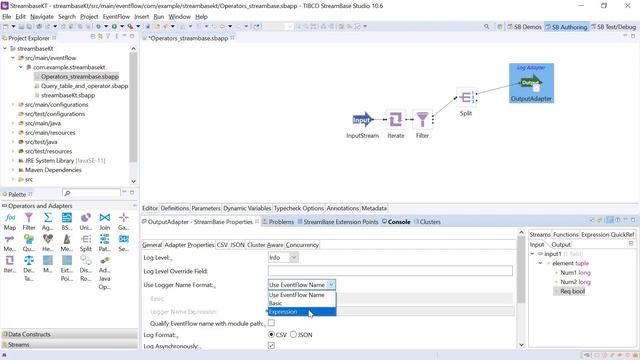Image resolution: width=640 pixels, height=360 pixels.
Task: Select the Extension Point palette icon
Action: coord(67,268)
